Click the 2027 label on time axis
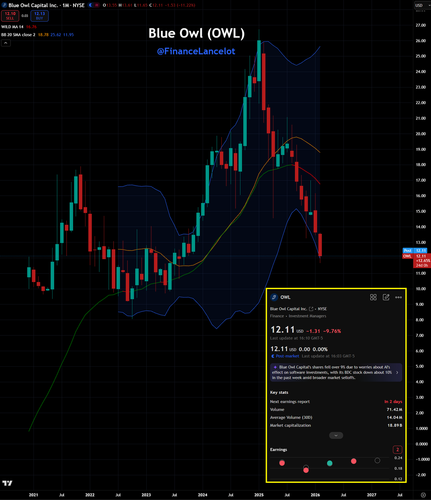 point(371,495)
